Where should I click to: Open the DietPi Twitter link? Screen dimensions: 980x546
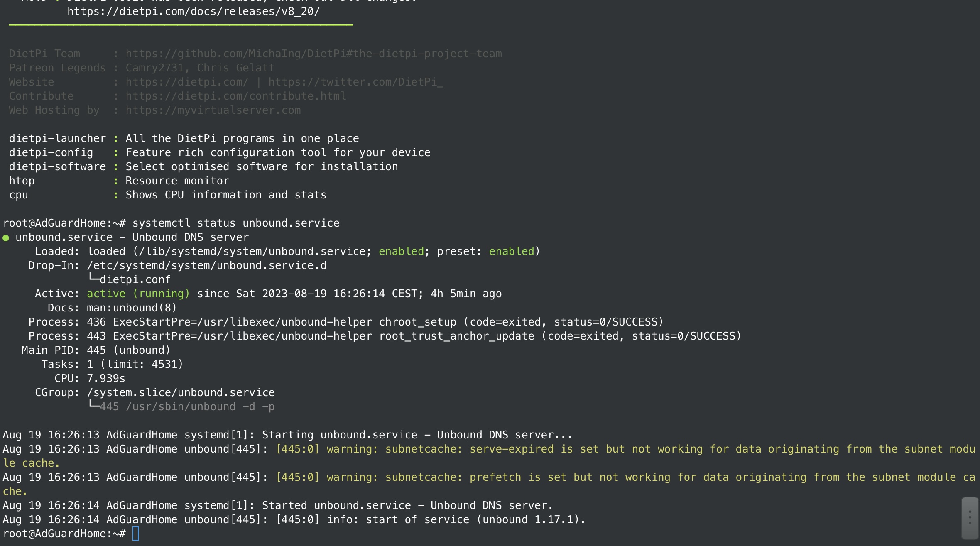[355, 82]
